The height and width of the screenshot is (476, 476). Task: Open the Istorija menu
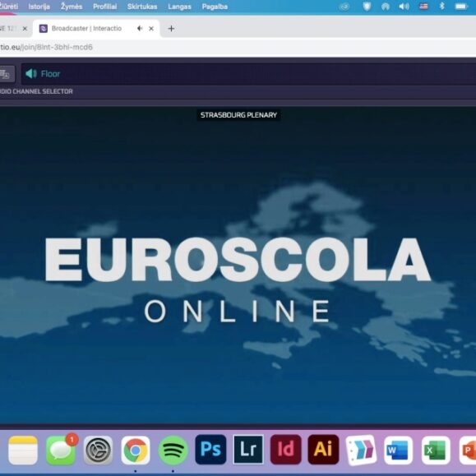[x=39, y=7]
